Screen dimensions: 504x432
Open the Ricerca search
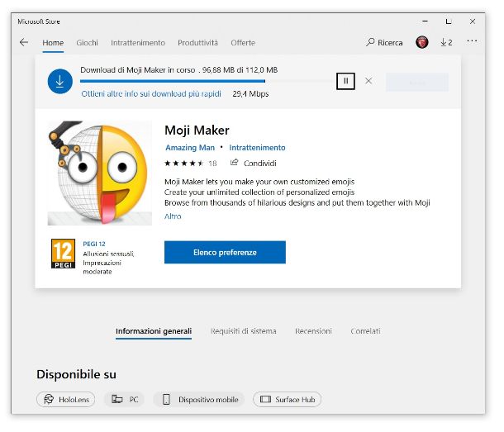click(x=384, y=42)
